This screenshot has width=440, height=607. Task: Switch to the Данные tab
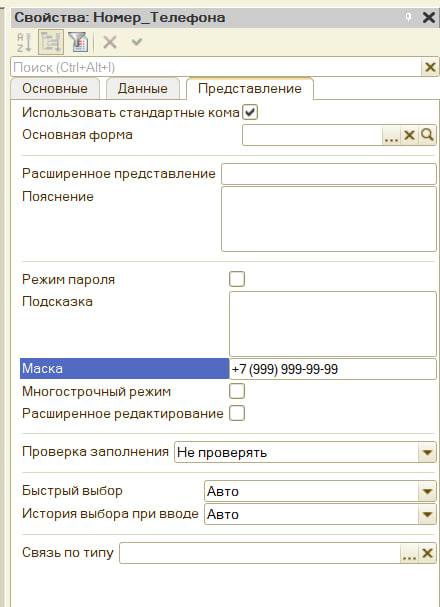(x=142, y=89)
